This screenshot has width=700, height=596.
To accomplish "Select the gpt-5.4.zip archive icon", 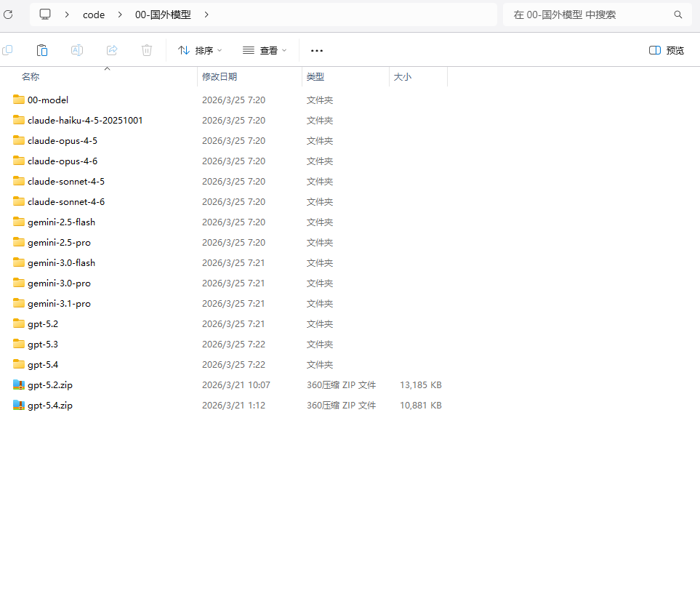I will pos(19,405).
